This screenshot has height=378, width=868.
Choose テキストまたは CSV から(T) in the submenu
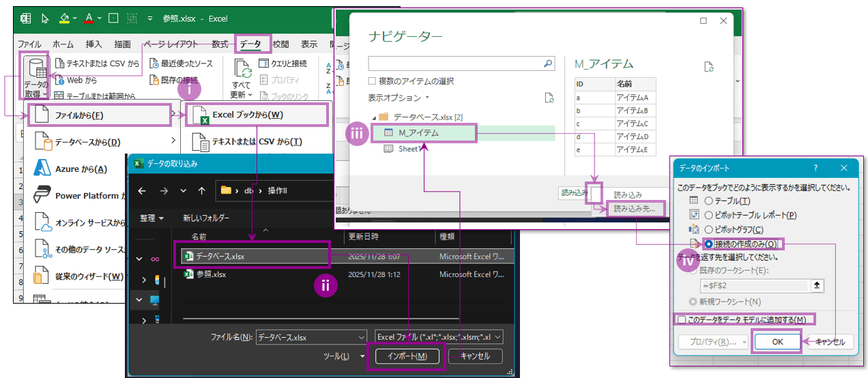click(x=257, y=142)
